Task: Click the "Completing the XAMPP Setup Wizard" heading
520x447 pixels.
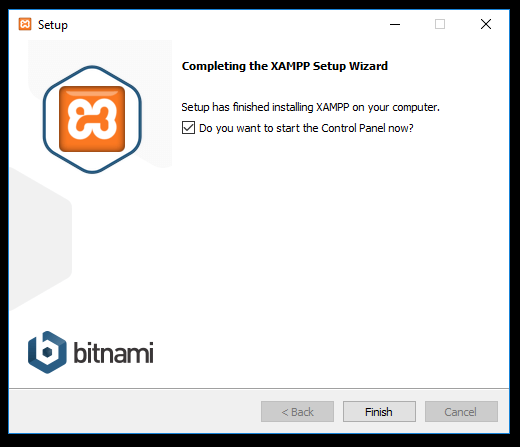Action: [x=285, y=66]
